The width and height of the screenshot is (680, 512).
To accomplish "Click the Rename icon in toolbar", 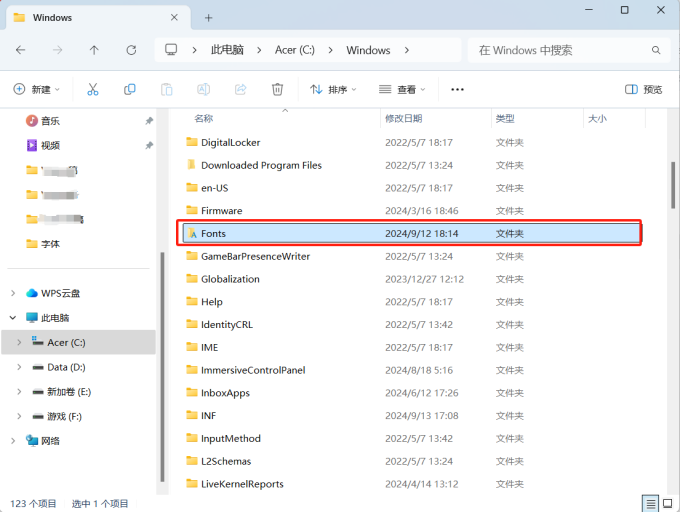I will tap(203, 89).
